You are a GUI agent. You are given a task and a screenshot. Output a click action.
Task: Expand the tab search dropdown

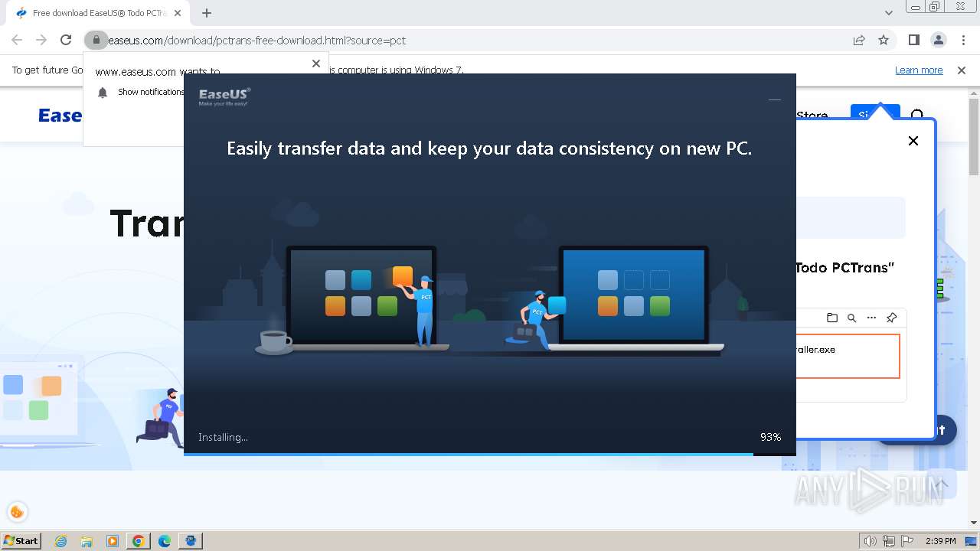click(x=889, y=13)
